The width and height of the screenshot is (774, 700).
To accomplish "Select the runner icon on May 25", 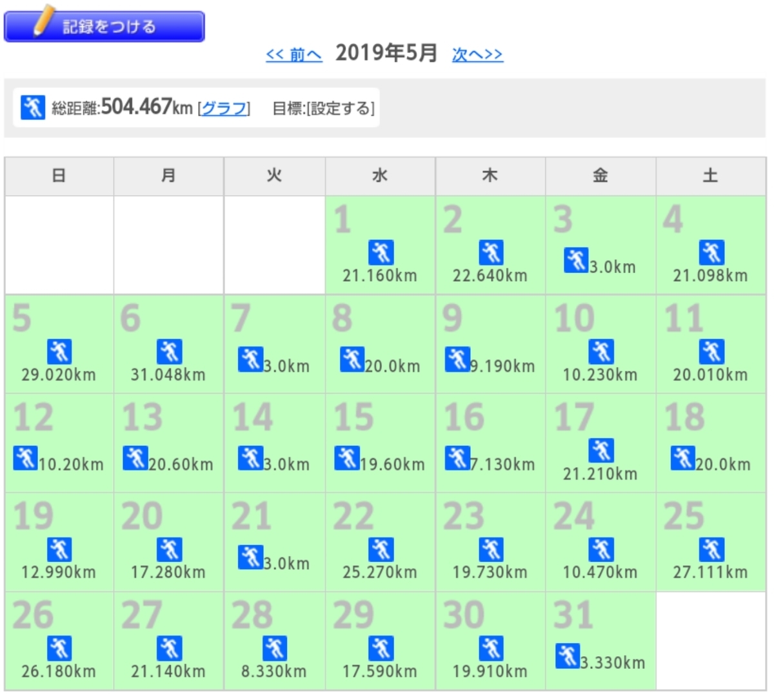I will 710,550.
